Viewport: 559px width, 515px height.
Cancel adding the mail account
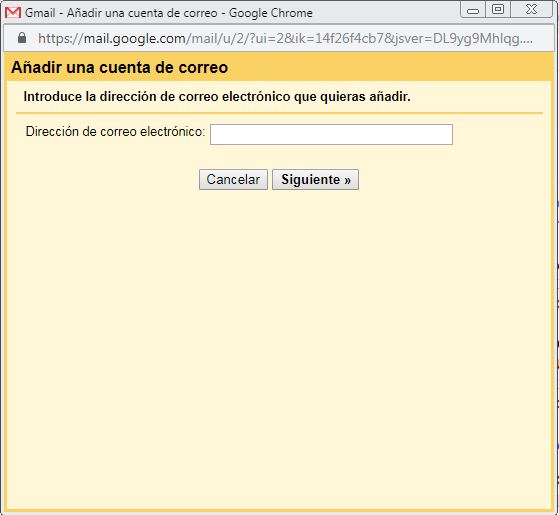pos(233,179)
